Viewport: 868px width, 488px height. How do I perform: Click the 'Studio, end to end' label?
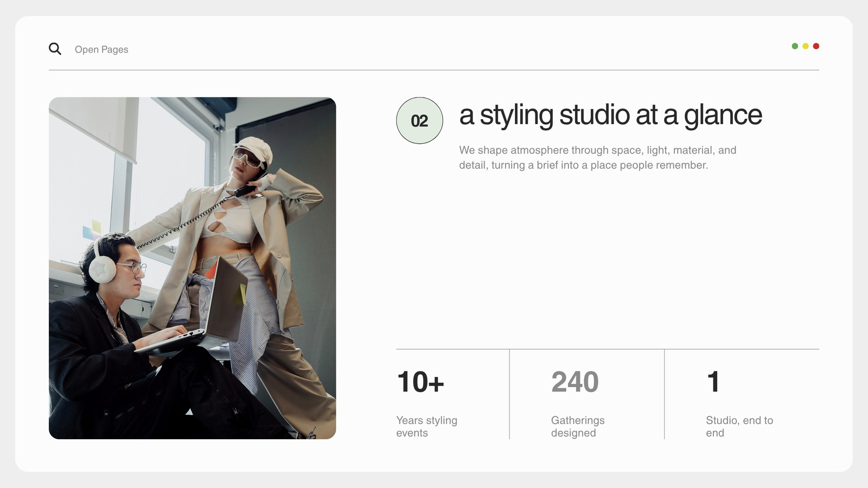tap(739, 426)
